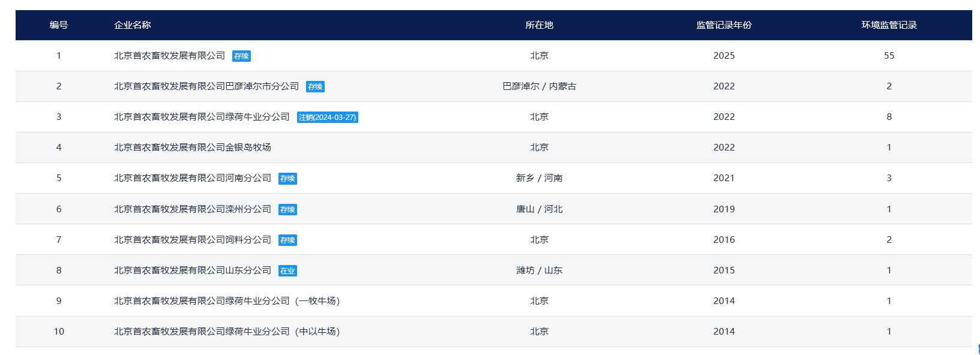
Task: Click the 环境监管记录 column header
Action: [889, 25]
